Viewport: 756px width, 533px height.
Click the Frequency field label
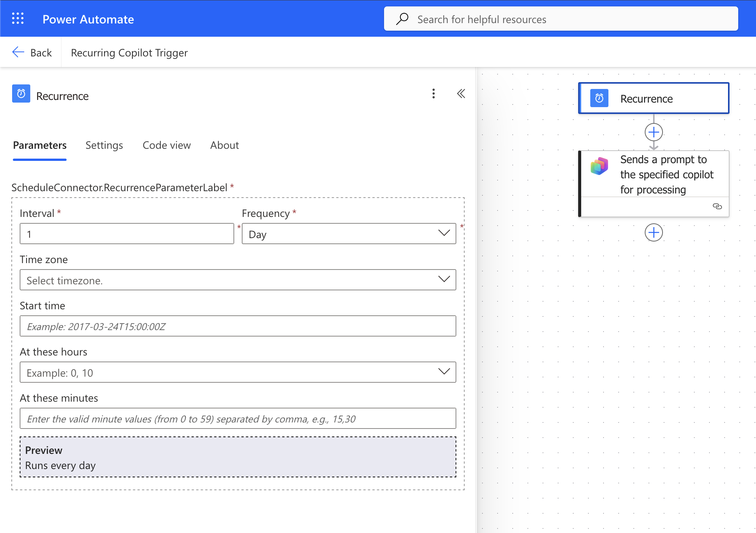[266, 214]
